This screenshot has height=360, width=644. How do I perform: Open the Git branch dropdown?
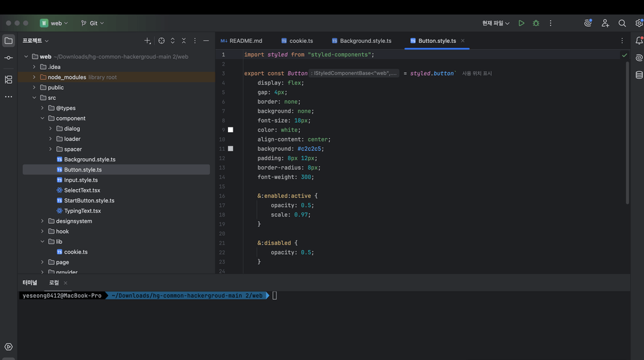click(x=93, y=23)
